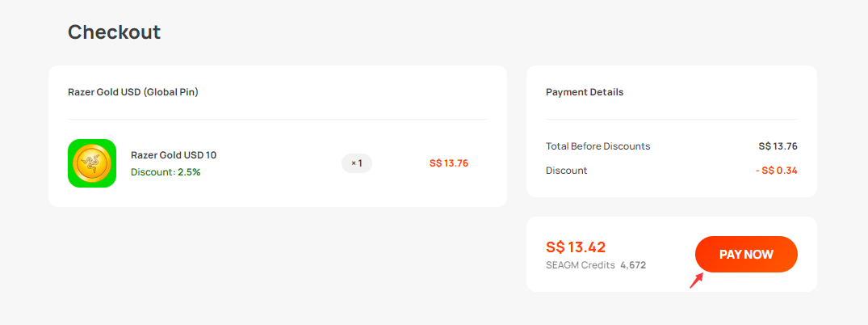This screenshot has height=325, width=868.
Task: Click the Razer Gold USD (Global Pin) title
Action: tap(133, 92)
